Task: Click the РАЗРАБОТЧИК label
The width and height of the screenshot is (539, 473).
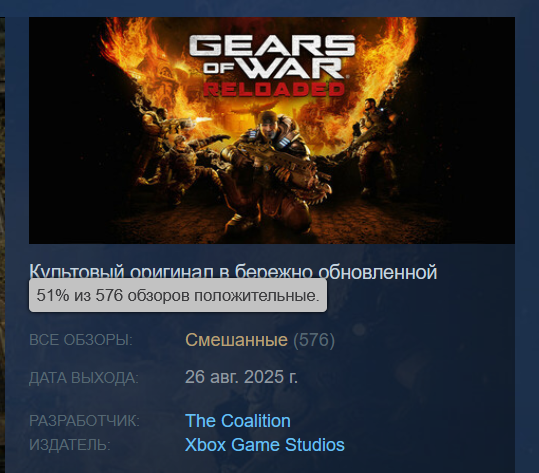Action: coord(85,421)
